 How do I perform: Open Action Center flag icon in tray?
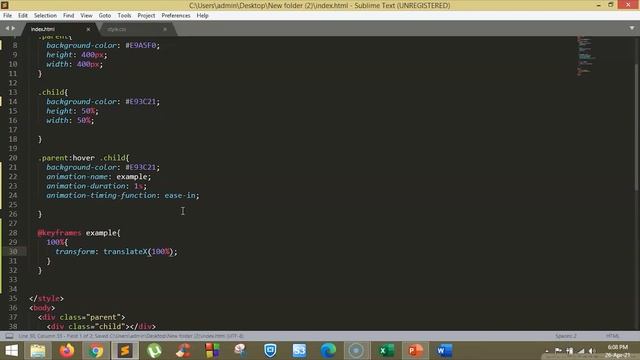coord(558,351)
